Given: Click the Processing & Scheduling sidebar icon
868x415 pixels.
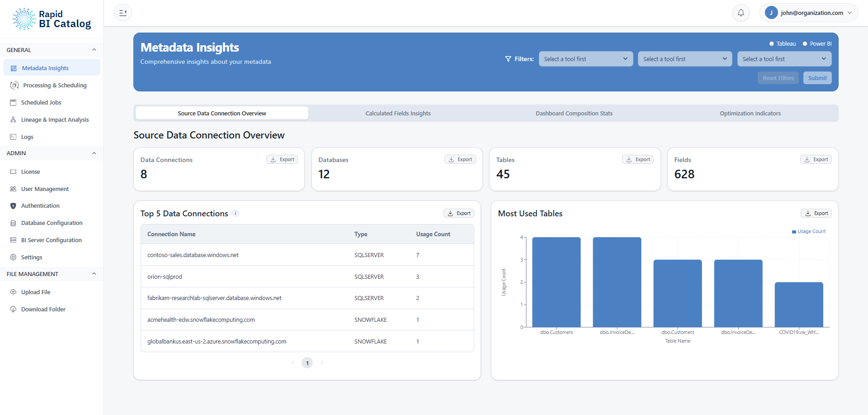Looking at the screenshot, I should [14, 85].
